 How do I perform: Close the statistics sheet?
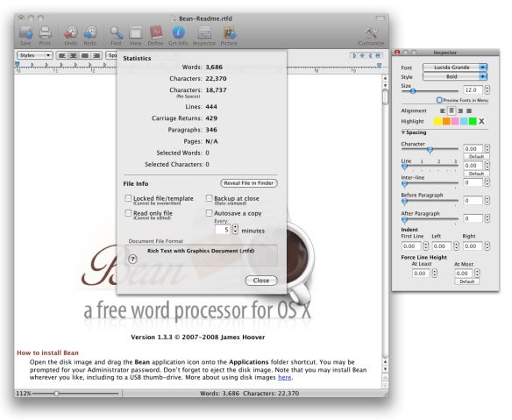click(261, 281)
